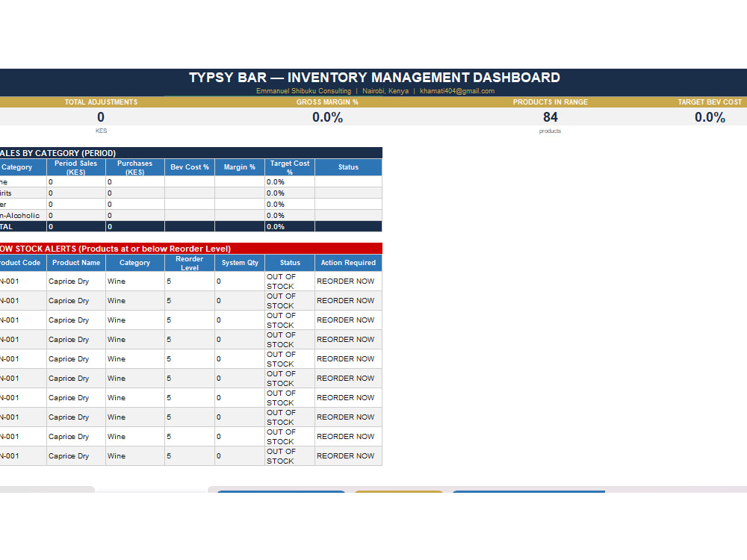
Task: Click the GROSS MARGIN % label
Action: pos(327,102)
